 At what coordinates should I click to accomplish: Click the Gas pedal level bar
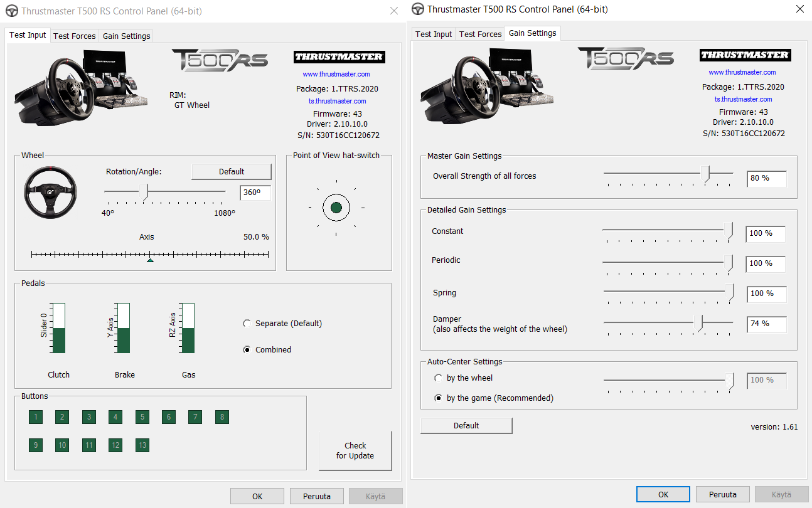(x=187, y=328)
